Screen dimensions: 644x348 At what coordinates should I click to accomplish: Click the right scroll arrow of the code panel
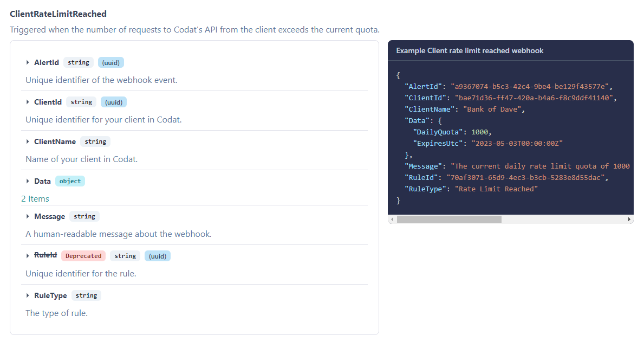(629, 219)
